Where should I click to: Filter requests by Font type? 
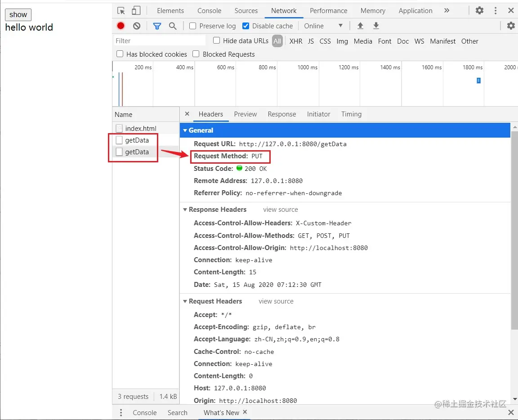(384, 41)
